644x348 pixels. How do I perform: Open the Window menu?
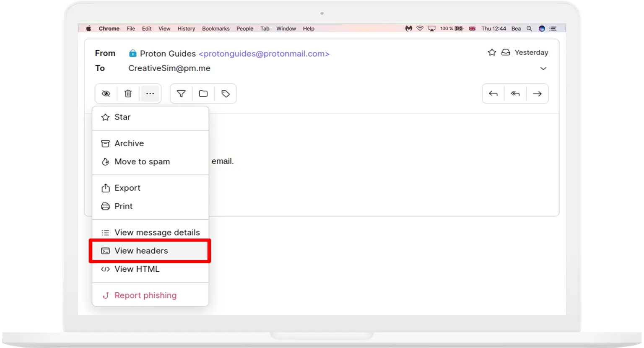click(x=286, y=29)
